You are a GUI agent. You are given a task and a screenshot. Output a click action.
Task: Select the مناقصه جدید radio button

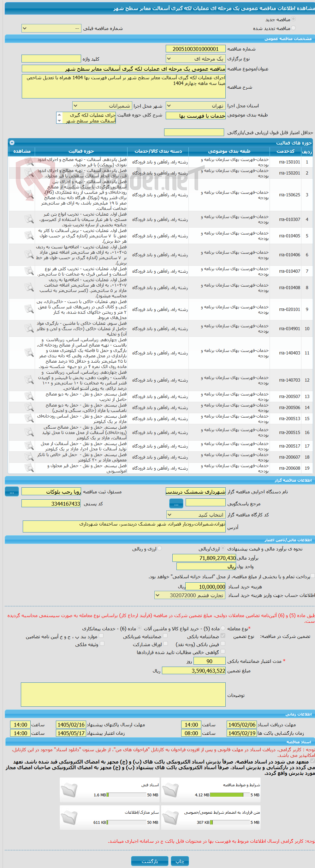[x=293, y=19]
